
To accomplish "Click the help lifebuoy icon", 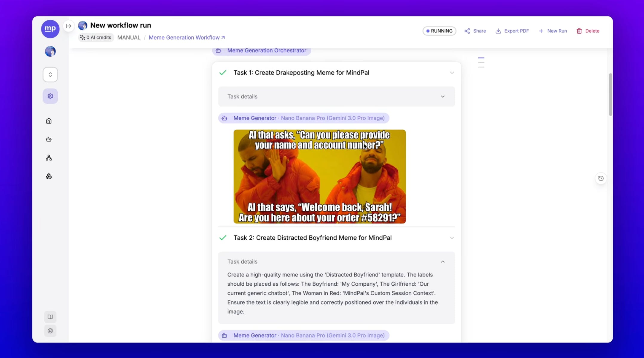I will [50, 331].
